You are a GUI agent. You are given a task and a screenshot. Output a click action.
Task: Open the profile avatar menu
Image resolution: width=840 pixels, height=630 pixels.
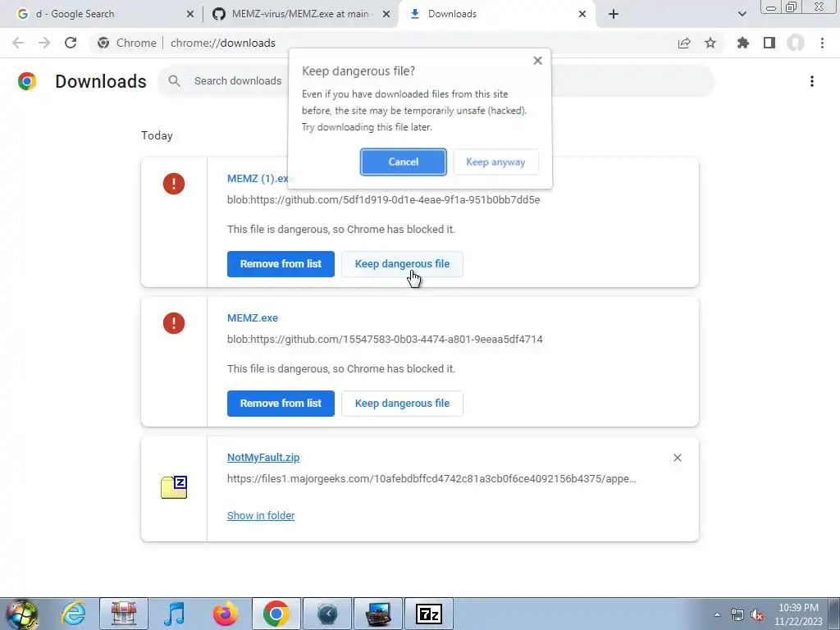796,43
